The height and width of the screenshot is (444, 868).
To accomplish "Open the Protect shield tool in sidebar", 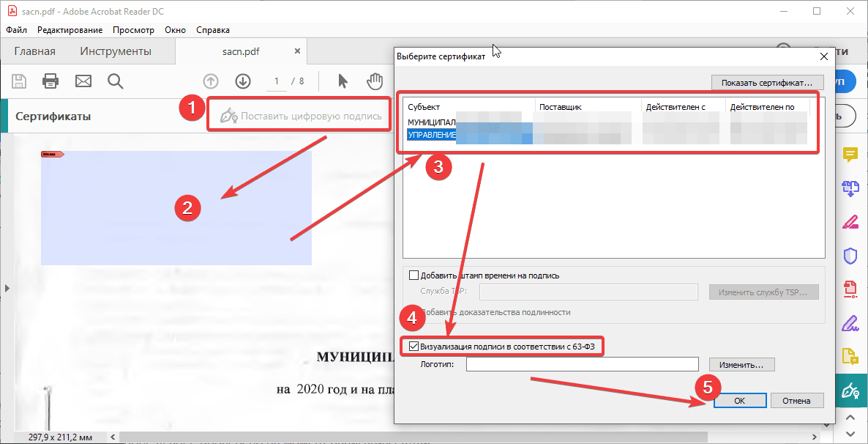I will [850, 256].
